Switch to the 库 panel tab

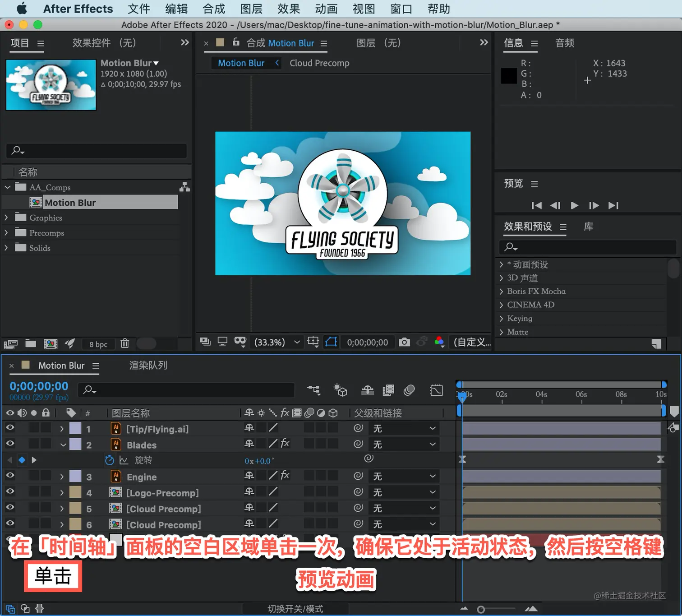tap(589, 227)
